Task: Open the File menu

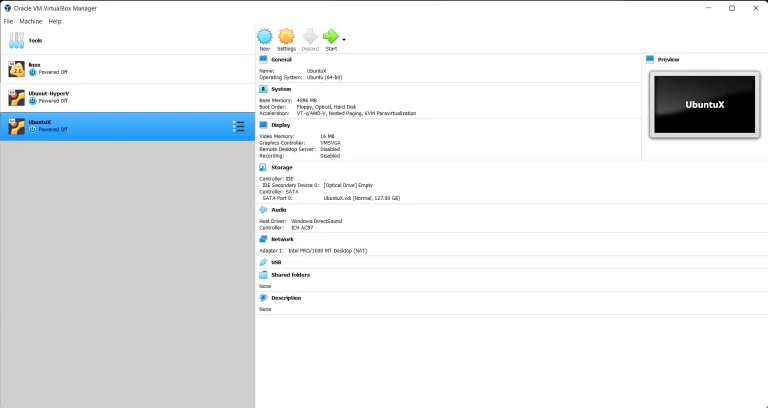Action: pyautogui.click(x=8, y=22)
